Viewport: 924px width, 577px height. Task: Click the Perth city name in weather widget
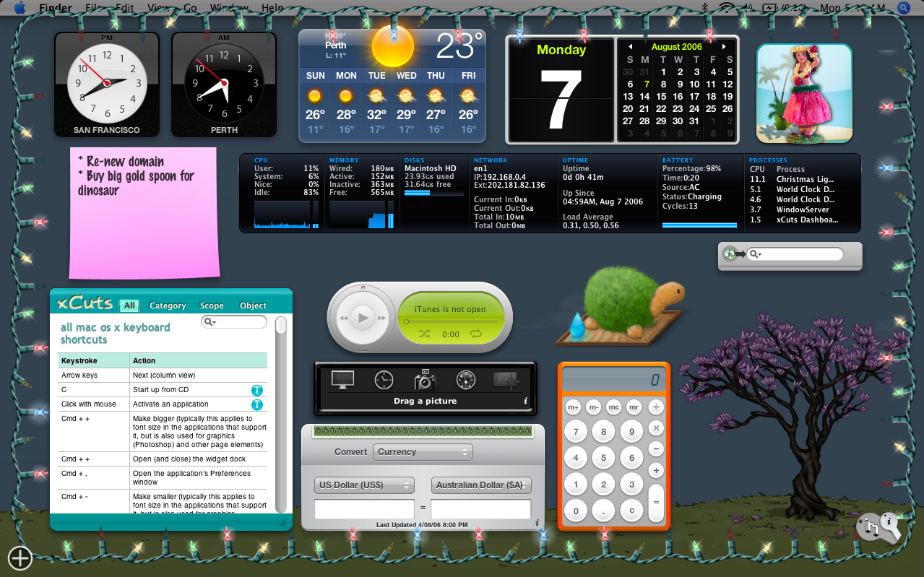coord(336,45)
